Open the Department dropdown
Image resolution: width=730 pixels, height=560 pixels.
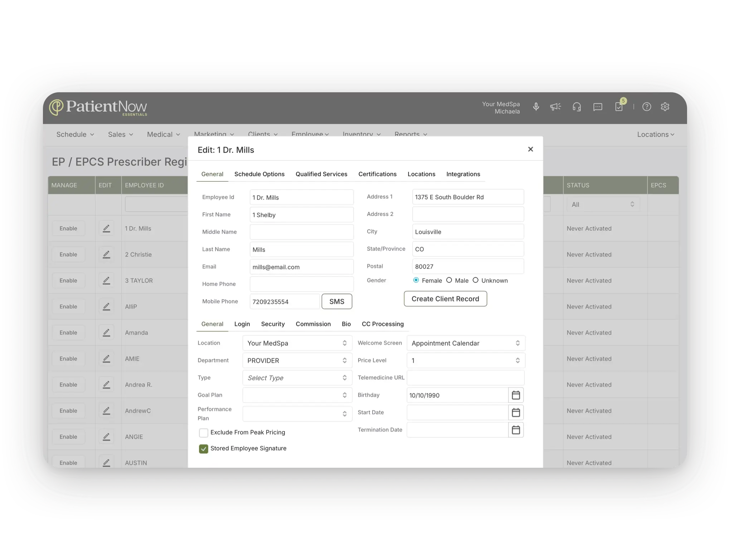297,360
